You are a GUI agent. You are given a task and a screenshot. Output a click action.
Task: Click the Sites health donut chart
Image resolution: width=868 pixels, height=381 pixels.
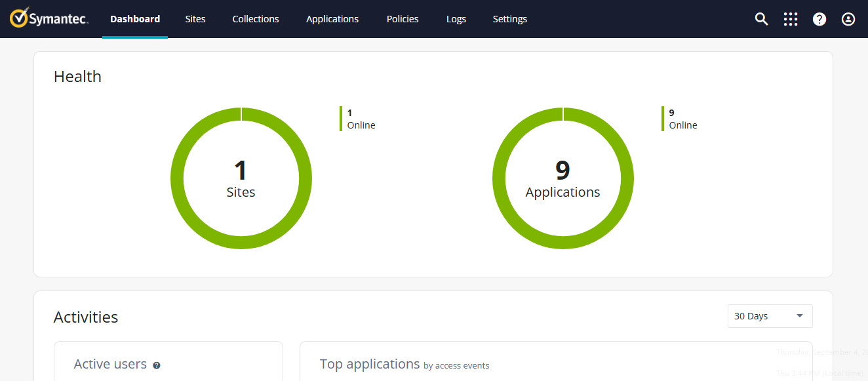click(x=241, y=178)
